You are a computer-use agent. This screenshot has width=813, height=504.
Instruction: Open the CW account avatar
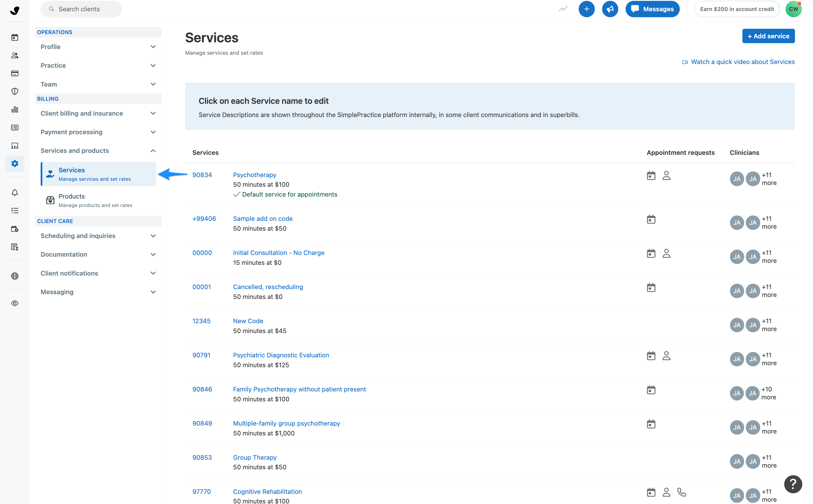tap(794, 9)
